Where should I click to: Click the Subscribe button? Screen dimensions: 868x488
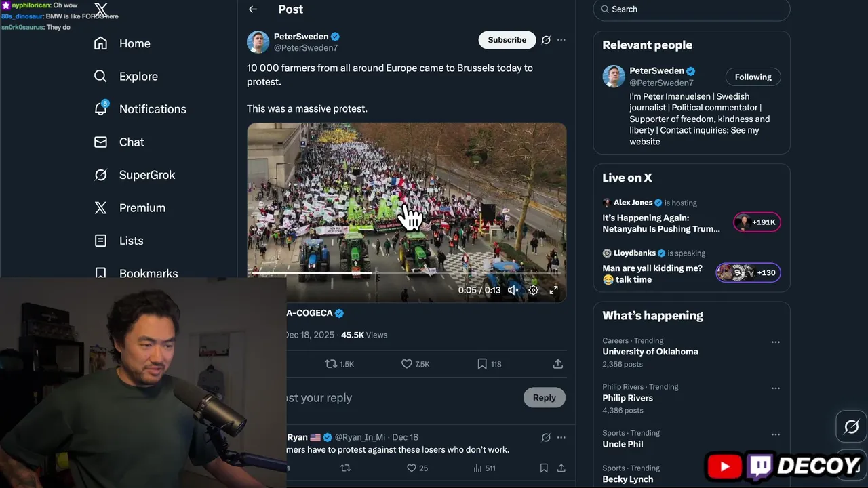pos(507,40)
